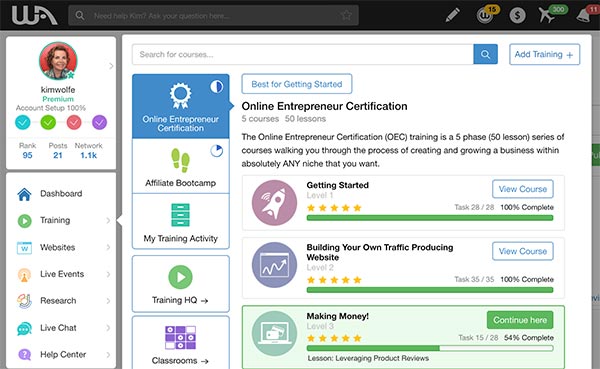Click the Live Chat bubble icon
Viewport: 600px width, 369px height.
tap(24, 328)
